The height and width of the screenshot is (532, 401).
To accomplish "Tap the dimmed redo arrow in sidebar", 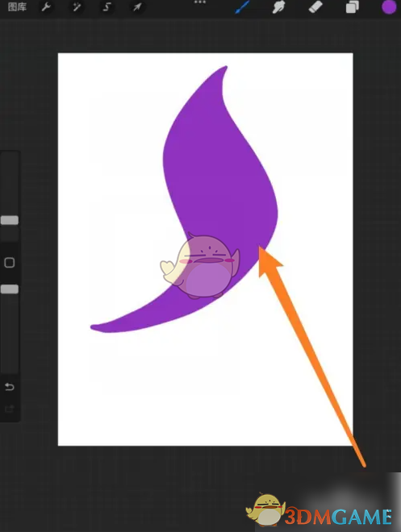I will point(10,409).
